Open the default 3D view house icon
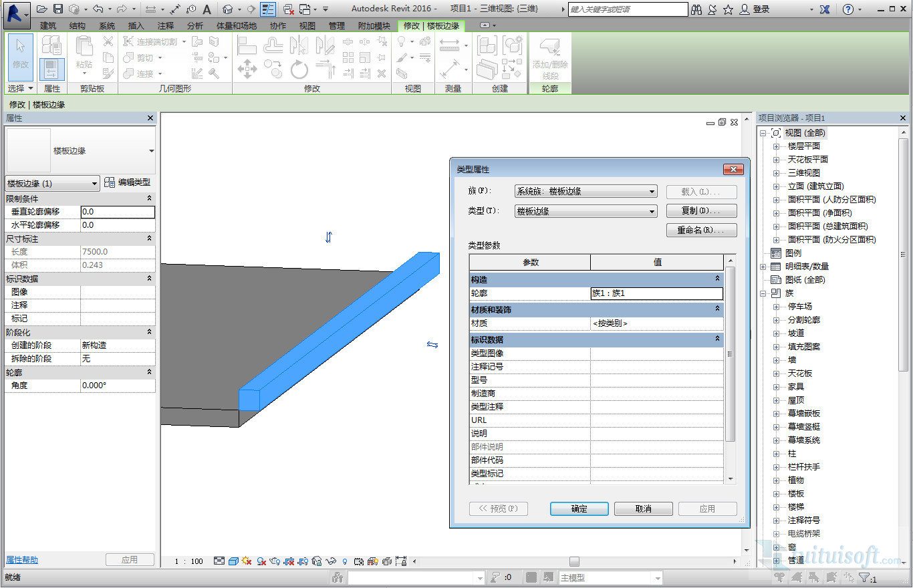Image resolution: width=913 pixels, height=588 pixels. click(x=227, y=9)
